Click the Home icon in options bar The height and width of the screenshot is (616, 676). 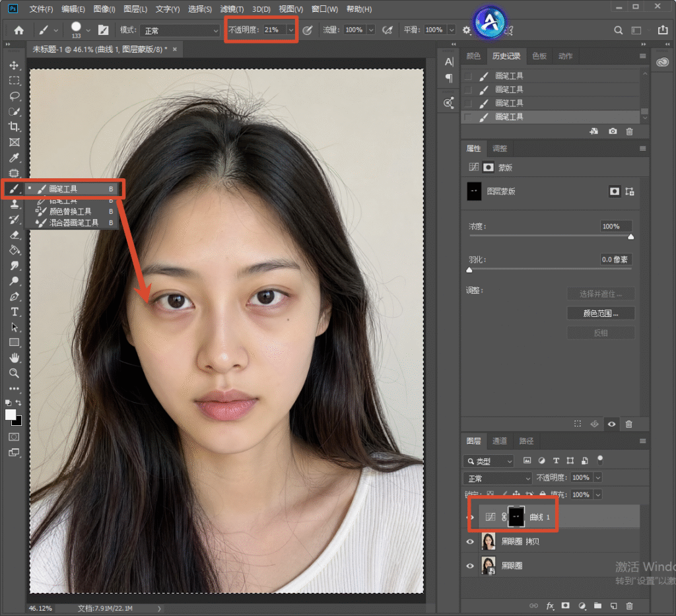pyautogui.click(x=18, y=30)
